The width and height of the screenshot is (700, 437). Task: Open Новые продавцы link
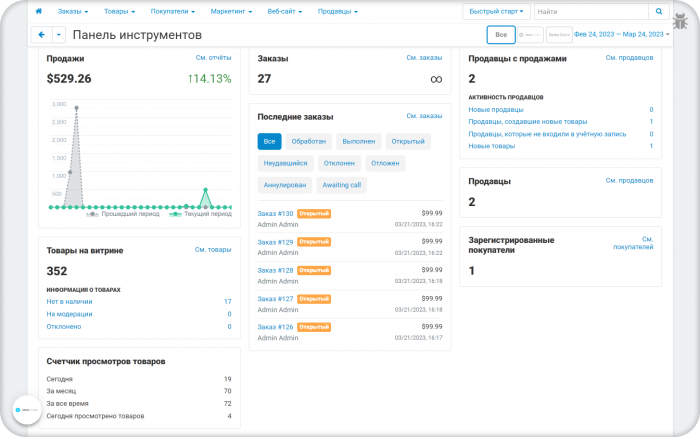tap(496, 109)
